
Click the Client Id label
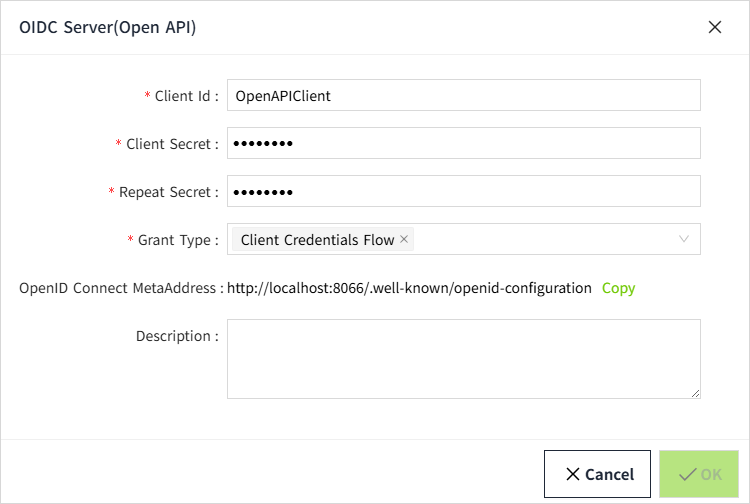point(186,96)
